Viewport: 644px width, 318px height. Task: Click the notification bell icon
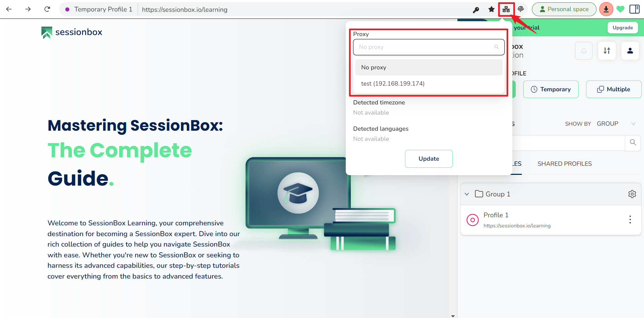(x=583, y=51)
